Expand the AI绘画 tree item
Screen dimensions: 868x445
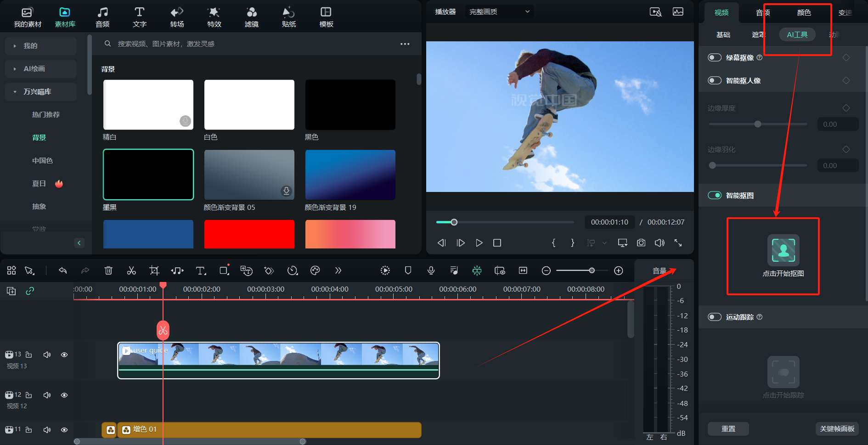[15, 69]
